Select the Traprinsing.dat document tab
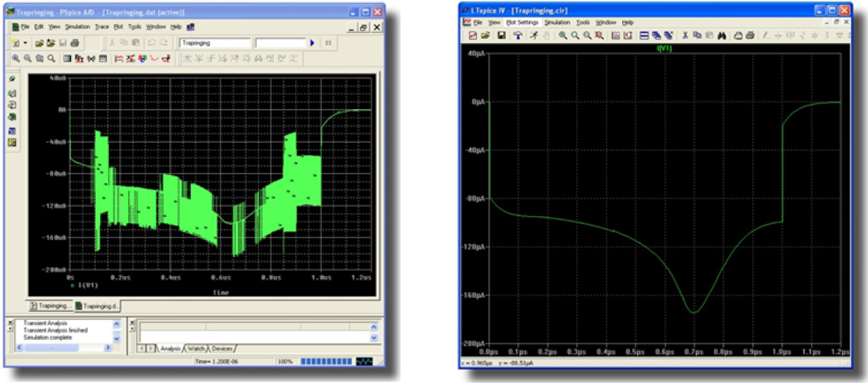The width and height of the screenshot is (868, 383). pos(98,306)
